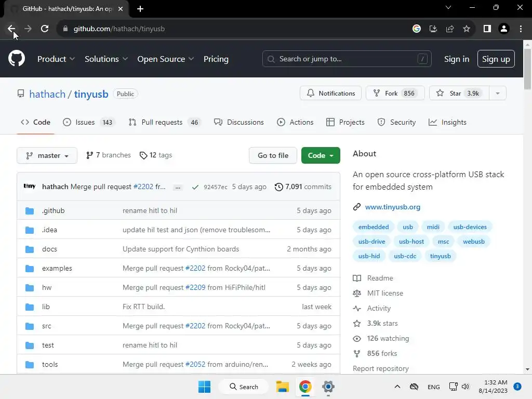Viewport: 532px width, 399px height.
Task: Open the green Code dropdown
Action: pyautogui.click(x=321, y=155)
